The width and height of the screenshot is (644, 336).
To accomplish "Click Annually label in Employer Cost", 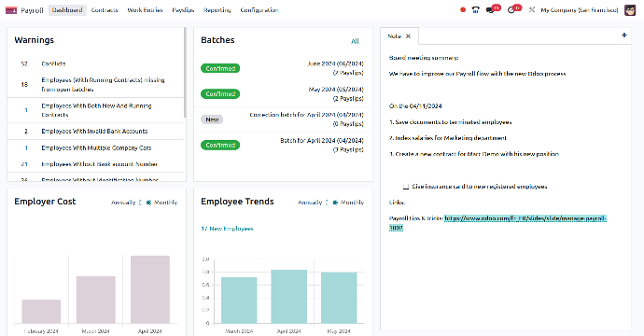I will click(x=123, y=203).
